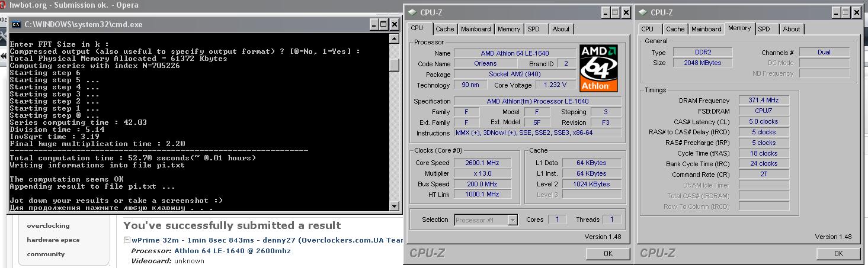Click the HT Link value '1000.1 MHz'
The image size is (868, 268).
tap(482, 195)
